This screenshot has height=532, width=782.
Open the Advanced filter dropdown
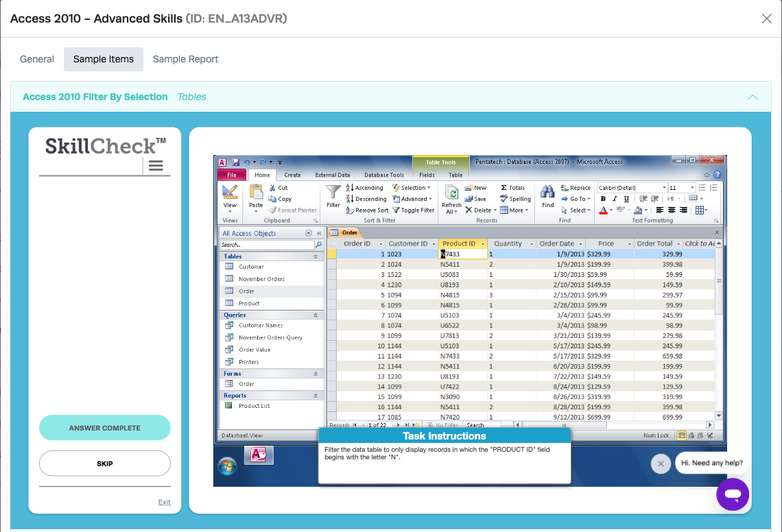click(x=412, y=199)
